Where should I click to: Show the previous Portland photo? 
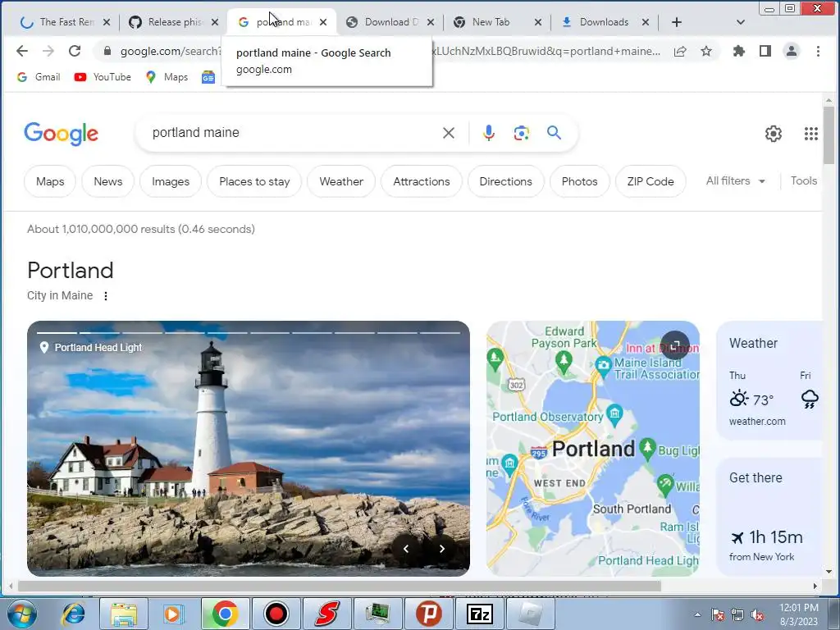tap(406, 549)
